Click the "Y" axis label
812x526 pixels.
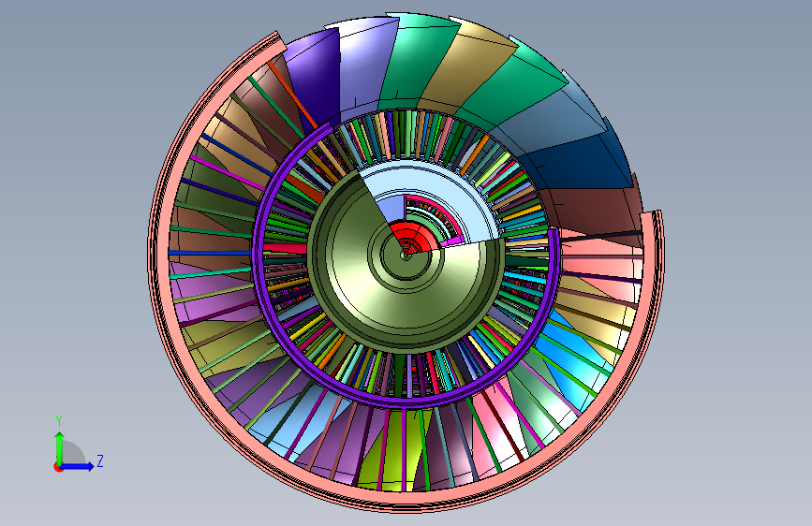point(59,421)
